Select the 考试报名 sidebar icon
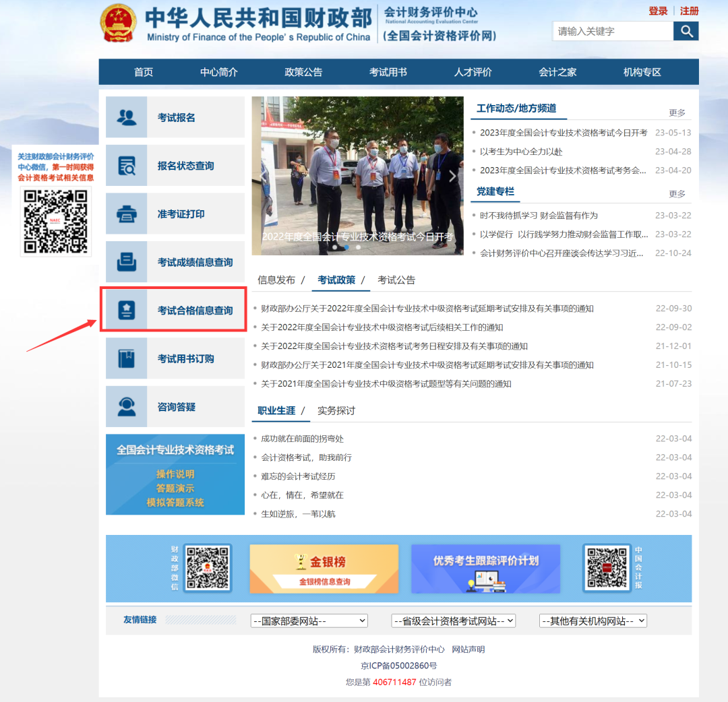 point(127,117)
